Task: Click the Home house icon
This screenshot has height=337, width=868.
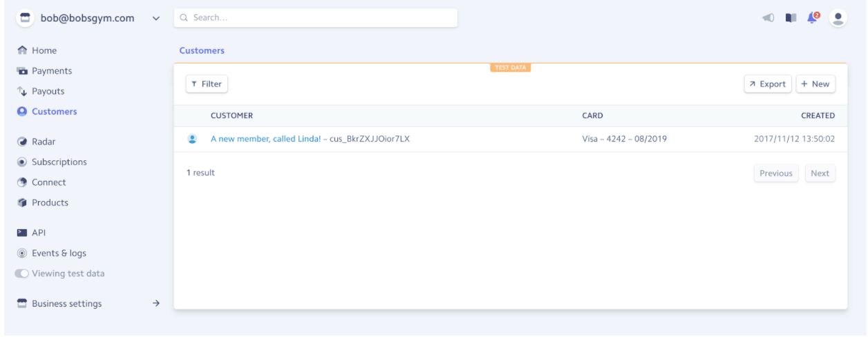Action: 22,50
